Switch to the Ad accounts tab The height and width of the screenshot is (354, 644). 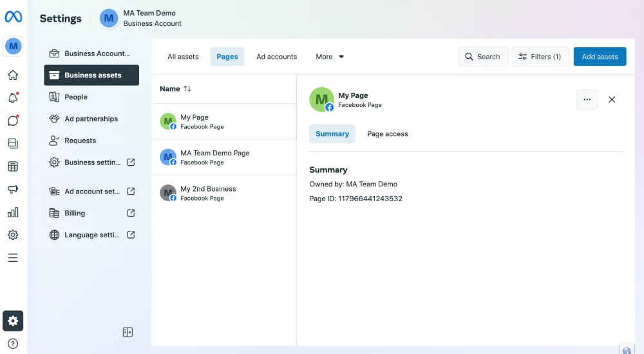276,57
